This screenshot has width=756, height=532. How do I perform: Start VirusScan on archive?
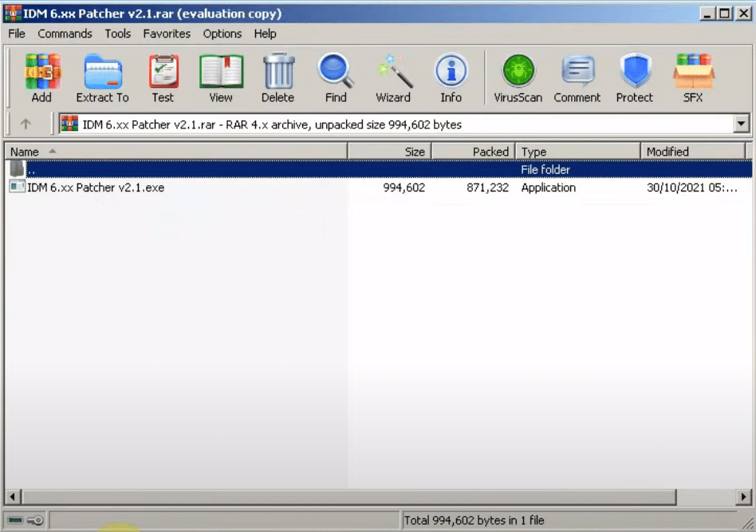(x=518, y=78)
